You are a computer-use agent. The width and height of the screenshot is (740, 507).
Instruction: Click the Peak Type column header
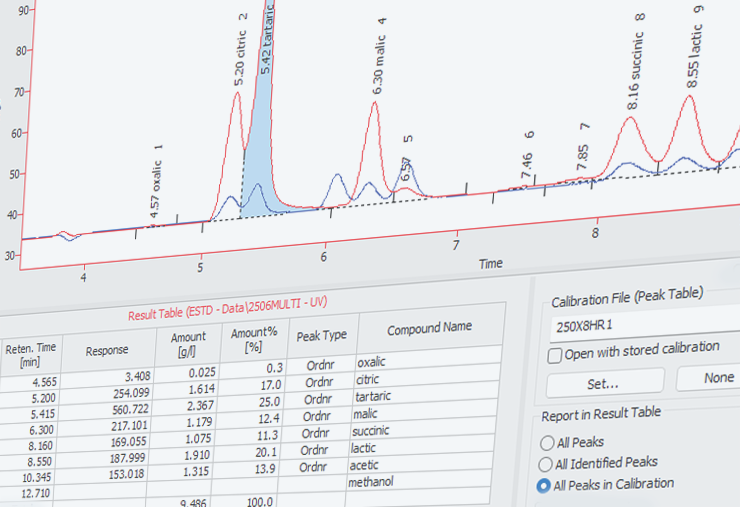(321, 336)
